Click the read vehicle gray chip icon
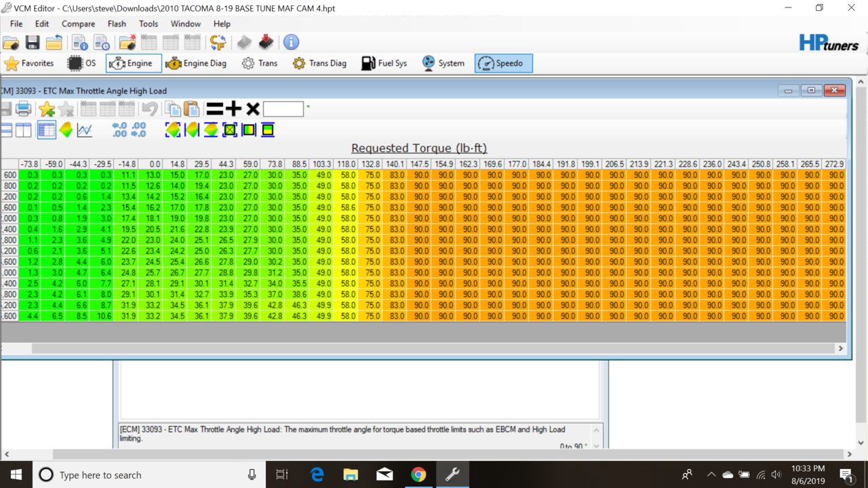 (244, 43)
